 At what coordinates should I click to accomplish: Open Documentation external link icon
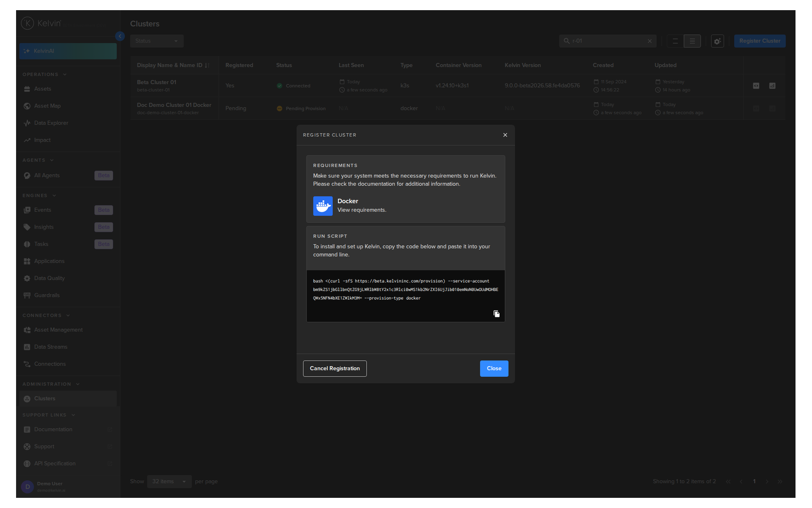(110, 430)
